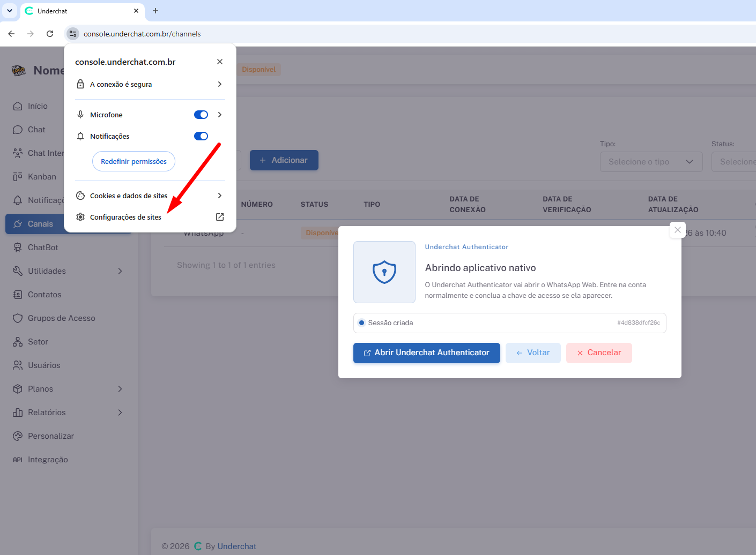This screenshot has width=756, height=555.
Task: Expand the Relatórios submenu chevron
Action: [x=120, y=412]
